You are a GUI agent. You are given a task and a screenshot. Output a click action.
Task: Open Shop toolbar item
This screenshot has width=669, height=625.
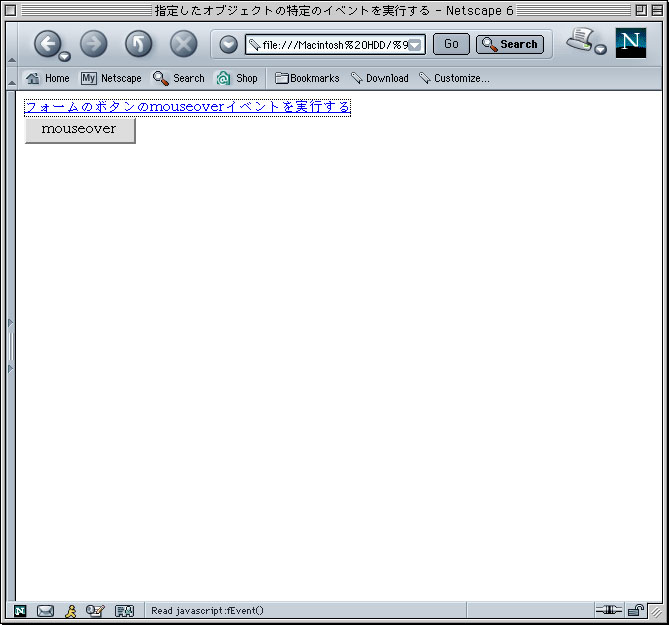pos(237,78)
